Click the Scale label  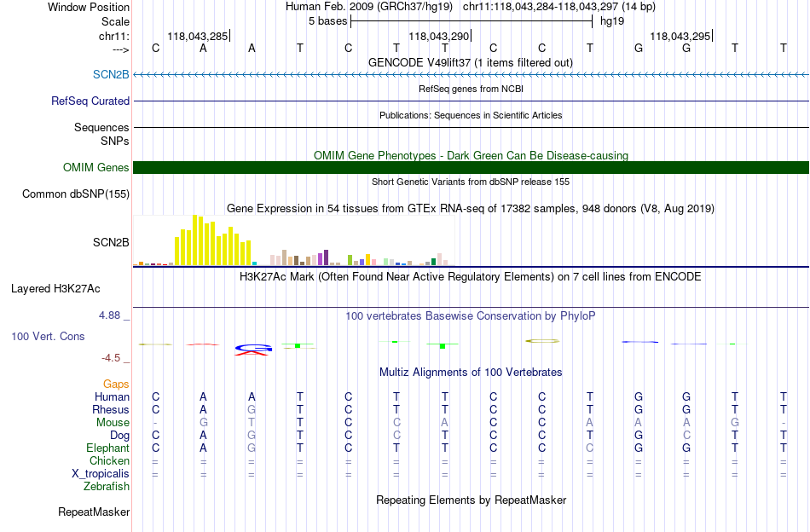(x=115, y=21)
